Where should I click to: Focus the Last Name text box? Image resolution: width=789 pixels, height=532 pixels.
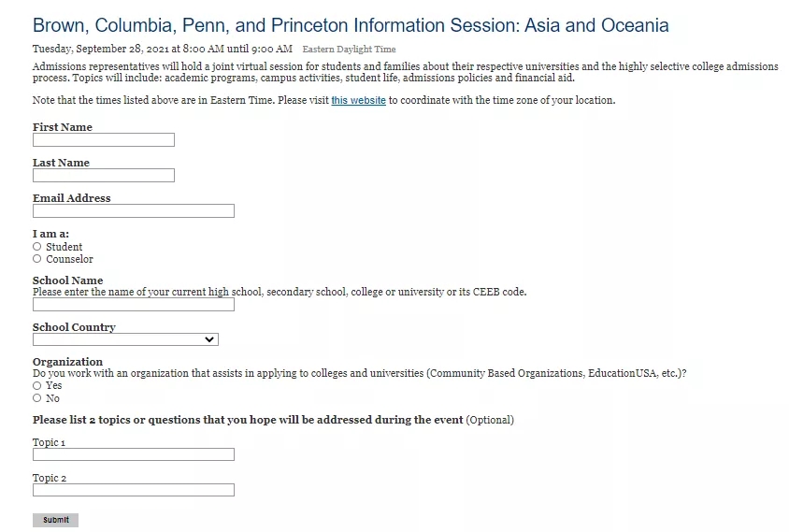(x=103, y=176)
